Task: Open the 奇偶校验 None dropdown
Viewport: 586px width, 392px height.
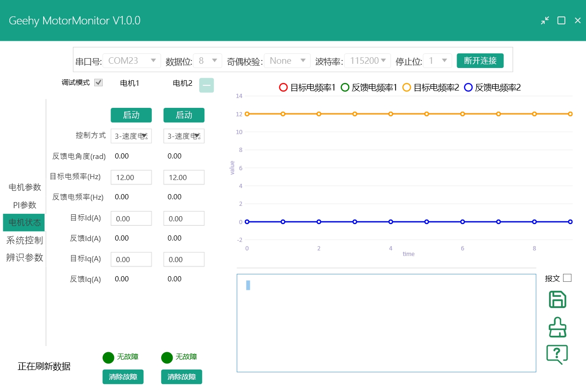Action: tap(287, 60)
